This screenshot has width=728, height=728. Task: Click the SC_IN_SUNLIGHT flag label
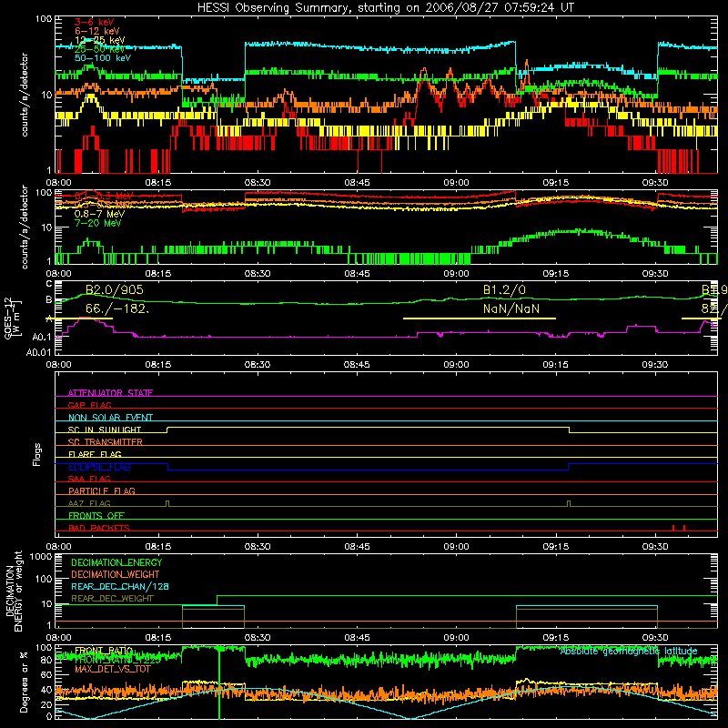tap(105, 430)
